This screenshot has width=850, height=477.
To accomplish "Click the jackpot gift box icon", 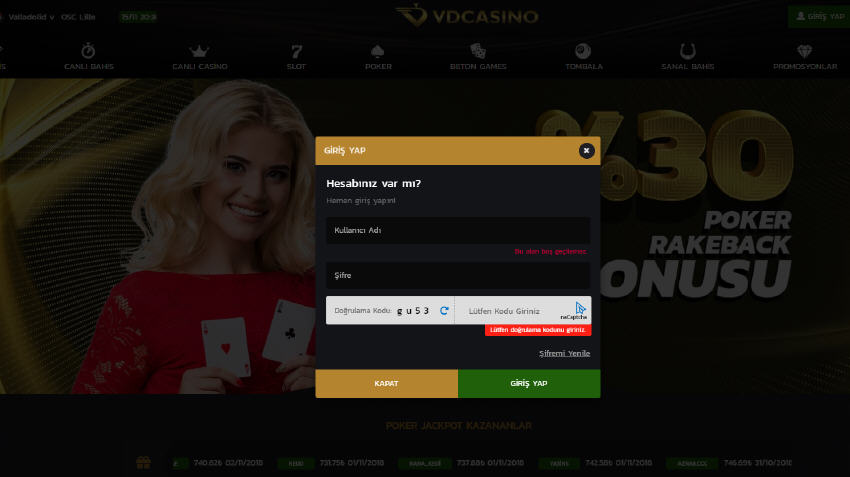I will (x=144, y=462).
